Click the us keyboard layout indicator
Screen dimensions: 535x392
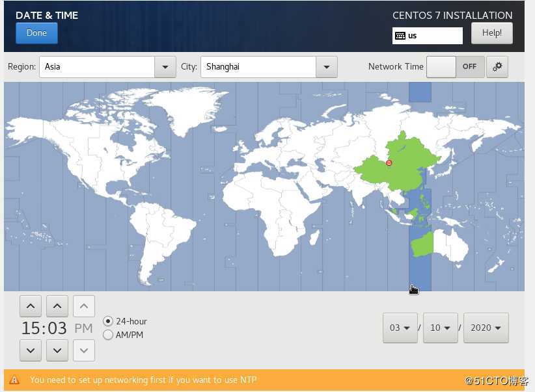428,36
